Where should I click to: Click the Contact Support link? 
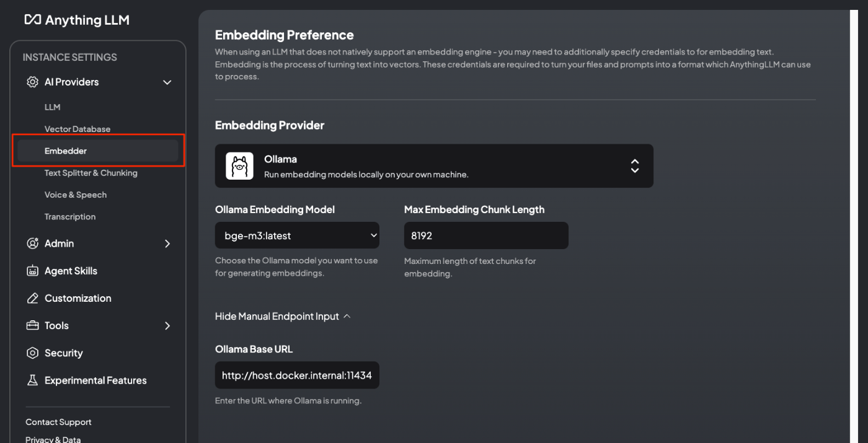tap(58, 422)
